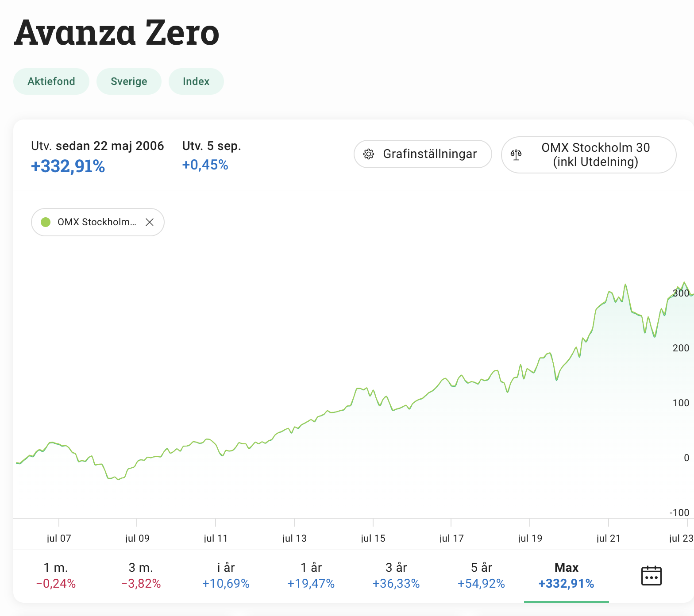Open the calendar date picker icon
The width and height of the screenshot is (694, 616).
(x=651, y=576)
